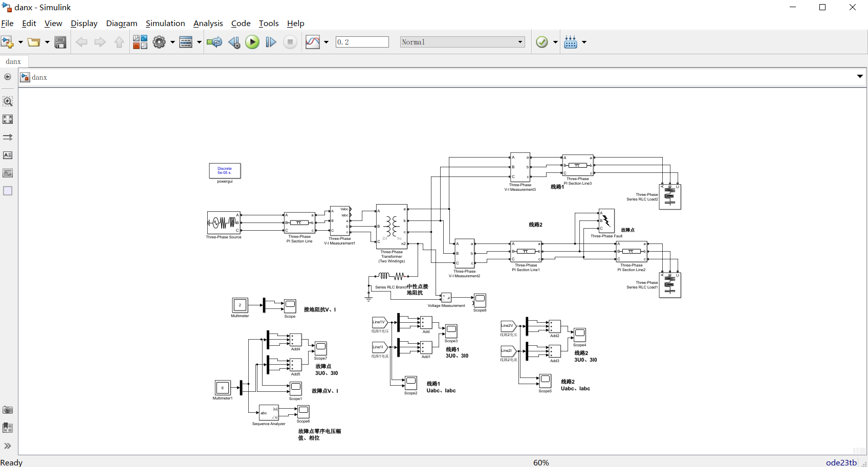This screenshot has width=868, height=467.
Task: Open the Model Explorer icon
Action: click(x=186, y=42)
